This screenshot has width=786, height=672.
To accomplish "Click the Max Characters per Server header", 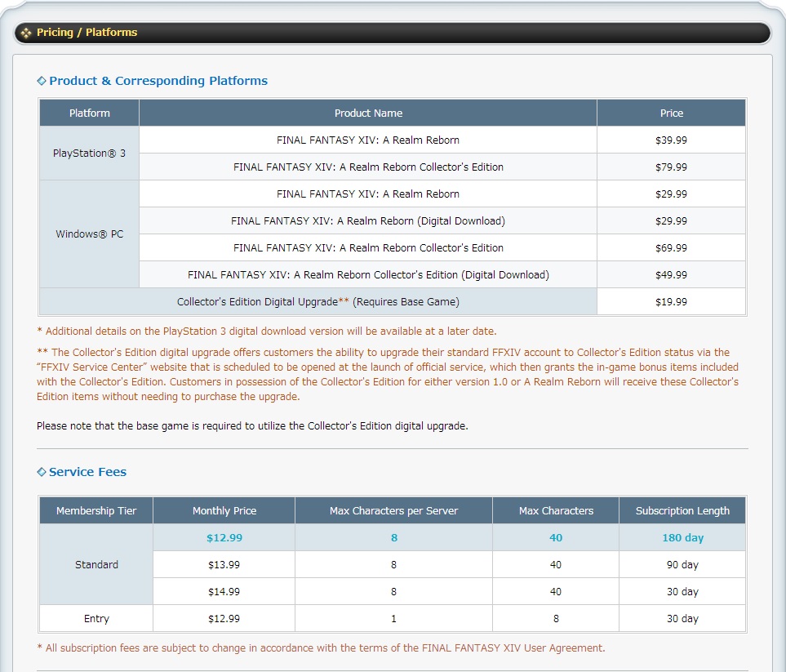I will (x=393, y=510).
